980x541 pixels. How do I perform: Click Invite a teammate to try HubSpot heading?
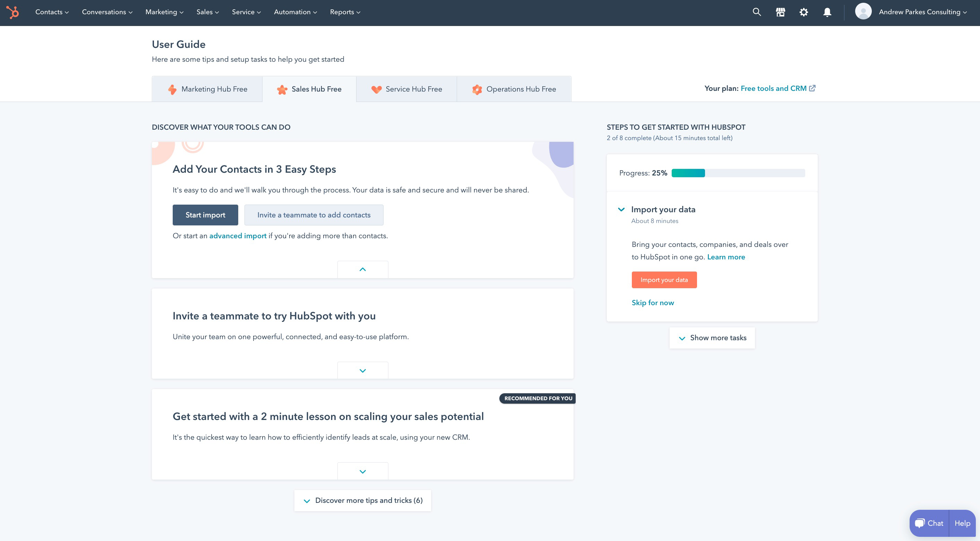pos(274,316)
